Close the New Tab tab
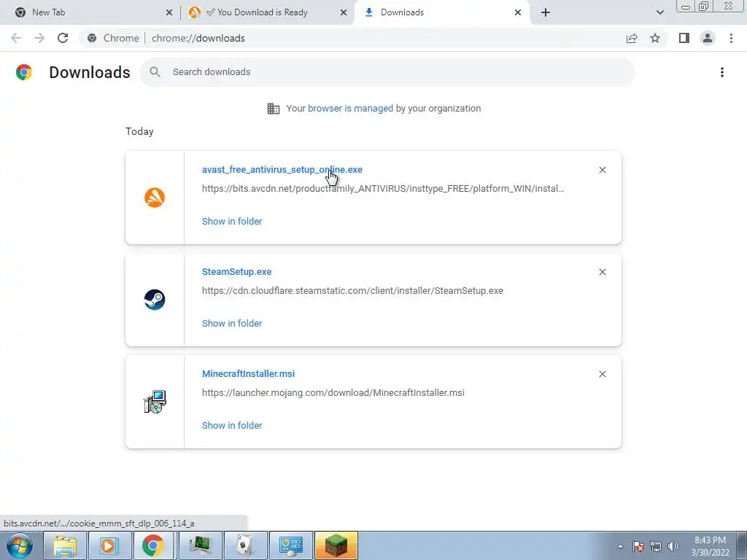 pyautogui.click(x=169, y=12)
